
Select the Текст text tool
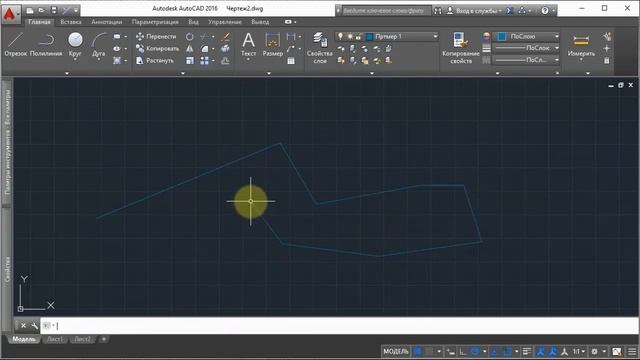[248, 45]
